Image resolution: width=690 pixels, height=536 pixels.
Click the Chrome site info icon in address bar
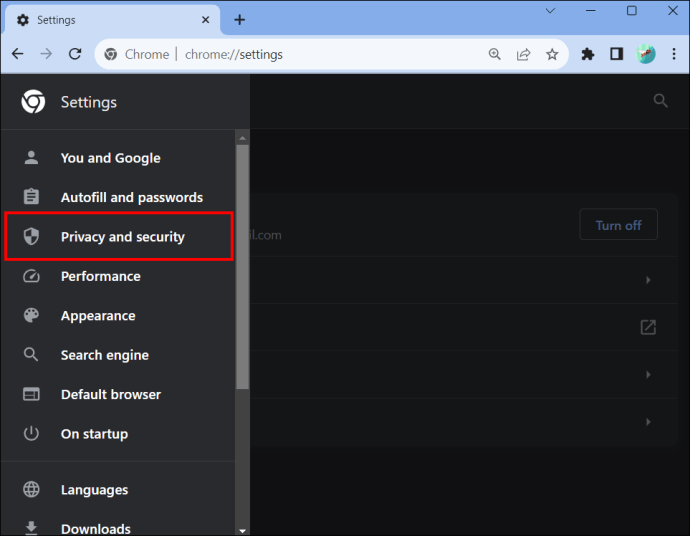coord(110,54)
